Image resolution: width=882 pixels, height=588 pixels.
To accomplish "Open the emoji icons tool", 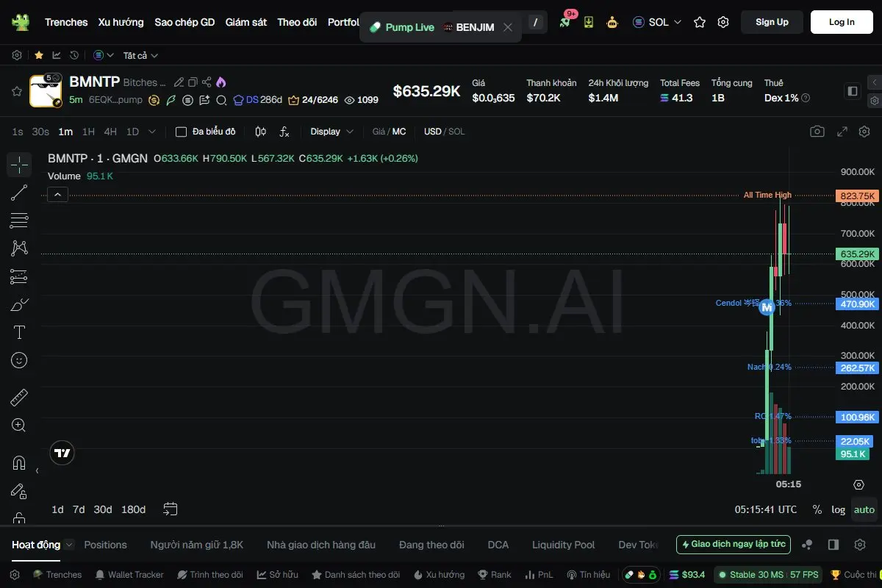I will tap(19, 360).
